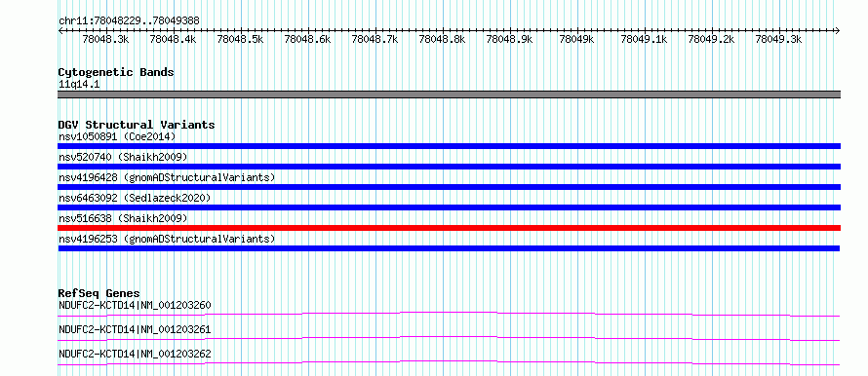The height and width of the screenshot is (376, 868).
Task: Open transcript NDUFC2-KCTD14|NM_001203260 label
Action: [135, 305]
